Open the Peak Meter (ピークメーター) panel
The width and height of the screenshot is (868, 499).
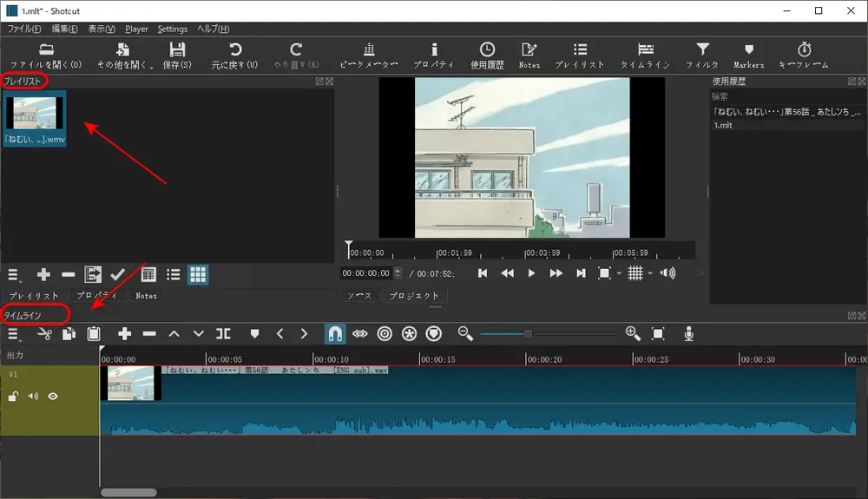369,56
